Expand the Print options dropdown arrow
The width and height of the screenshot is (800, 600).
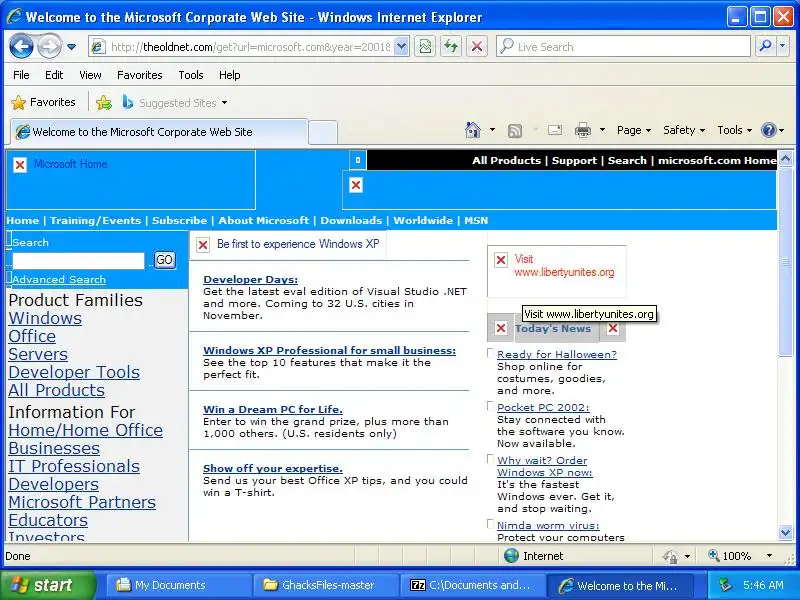[602, 130]
